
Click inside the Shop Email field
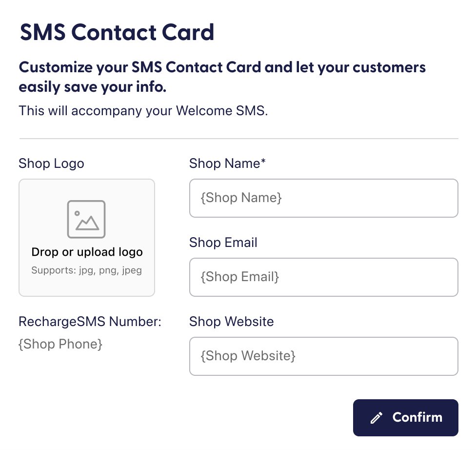pyautogui.click(x=323, y=277)
